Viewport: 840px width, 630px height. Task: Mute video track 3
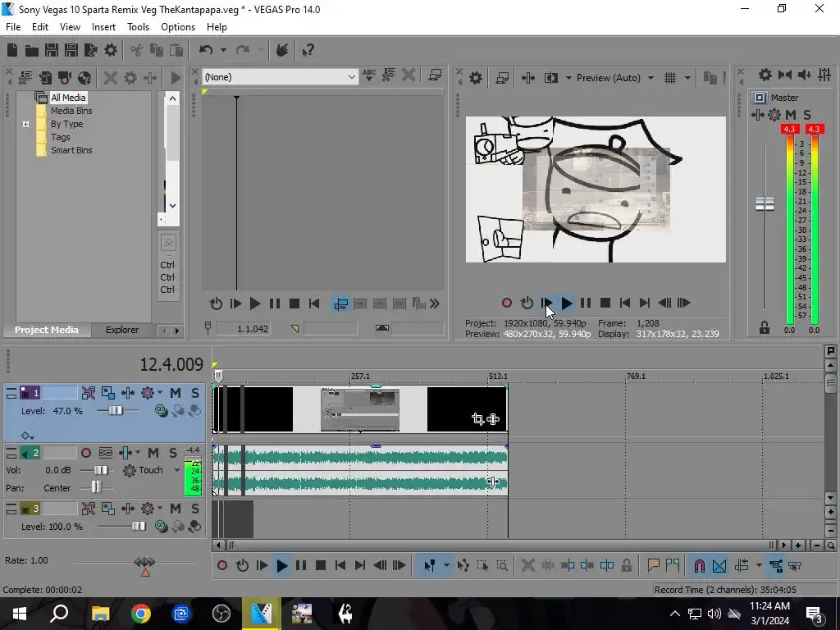click(x=176, y=509)
